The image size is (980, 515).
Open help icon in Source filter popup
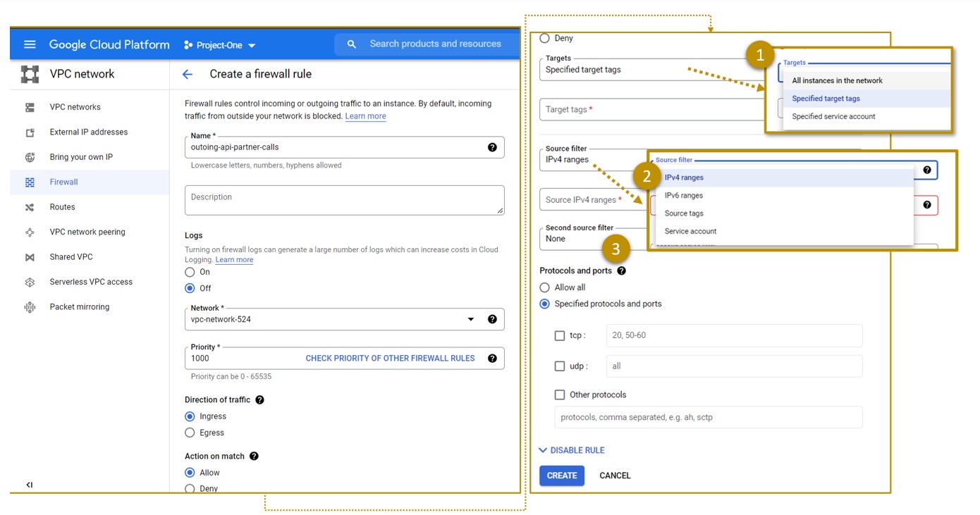pos(926,170)
